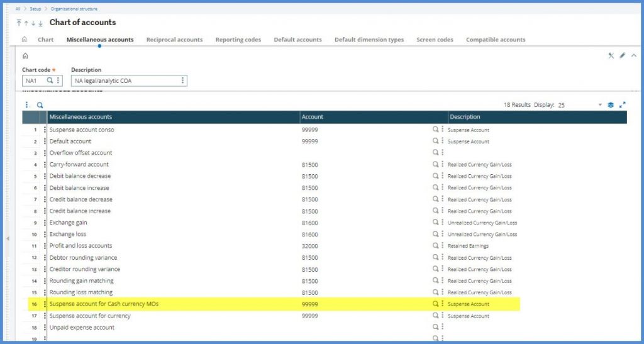
Task: Switch to the Reciprocal accounts tab
Action: [174, 40]
